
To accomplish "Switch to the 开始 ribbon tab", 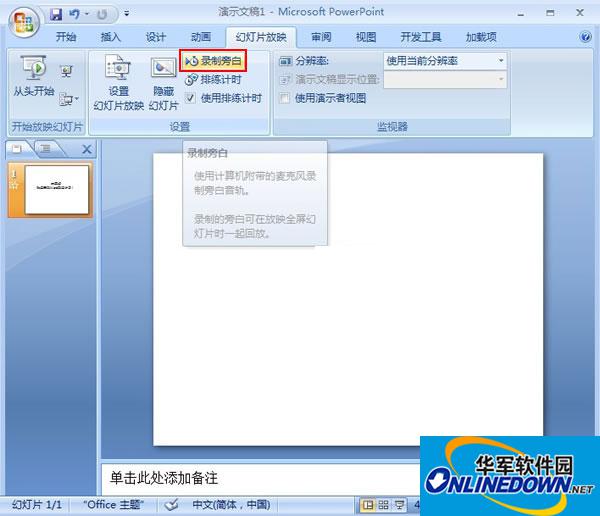I will tap(66, 37).
